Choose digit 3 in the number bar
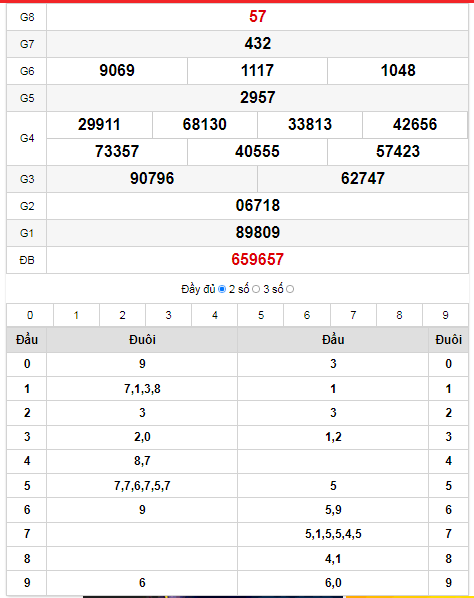The image size is (474, 598). (x=169, y=315)
